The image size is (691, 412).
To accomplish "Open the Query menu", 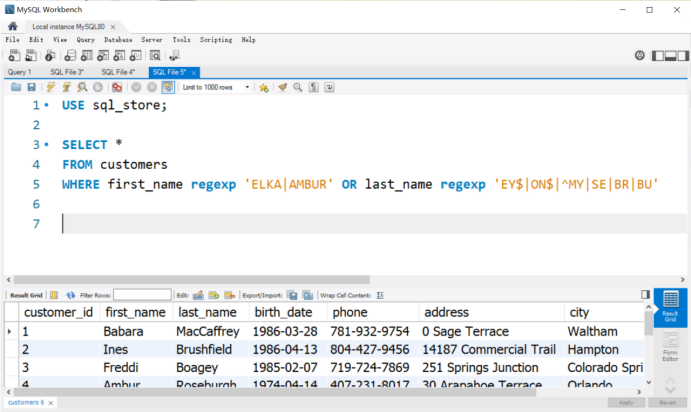I will point(85,40).
